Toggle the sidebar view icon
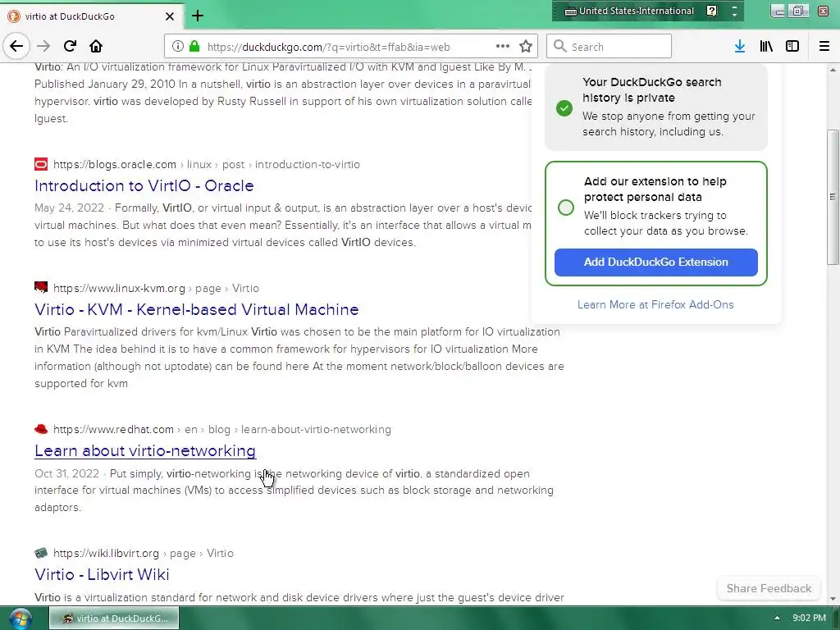This screenshot has height=630, width=840. click(x=792, y=46)
